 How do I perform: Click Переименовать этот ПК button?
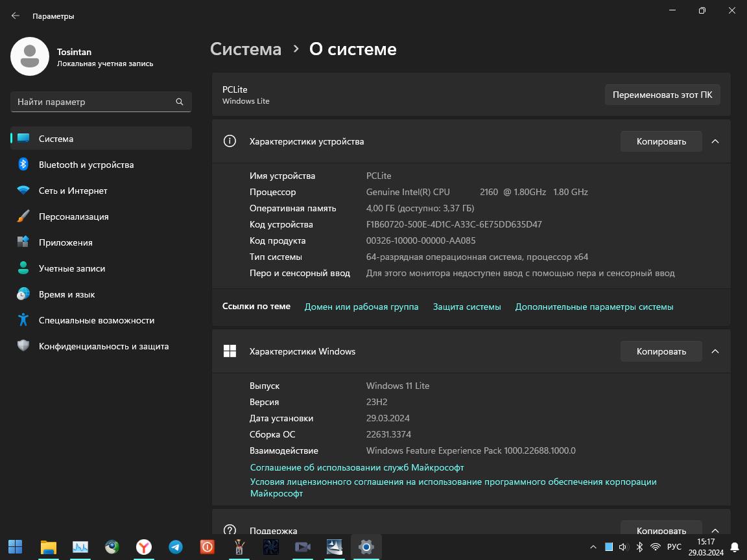[x=662, y=95]
